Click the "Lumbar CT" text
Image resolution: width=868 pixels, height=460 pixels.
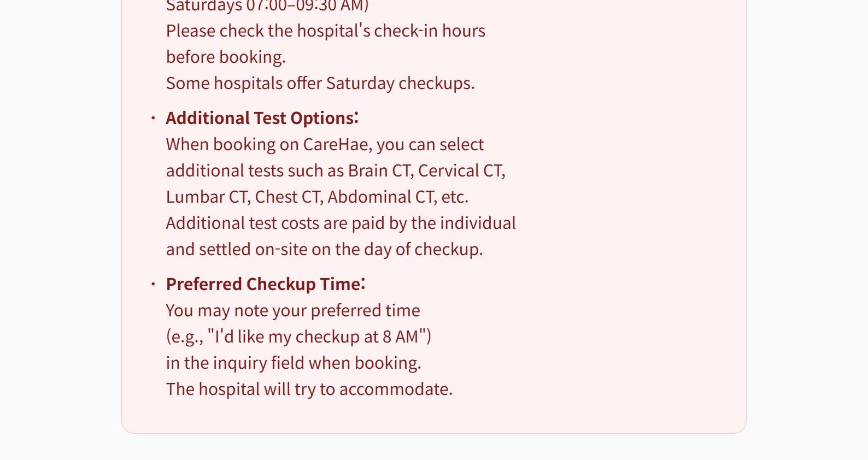(x=207, y=197)
